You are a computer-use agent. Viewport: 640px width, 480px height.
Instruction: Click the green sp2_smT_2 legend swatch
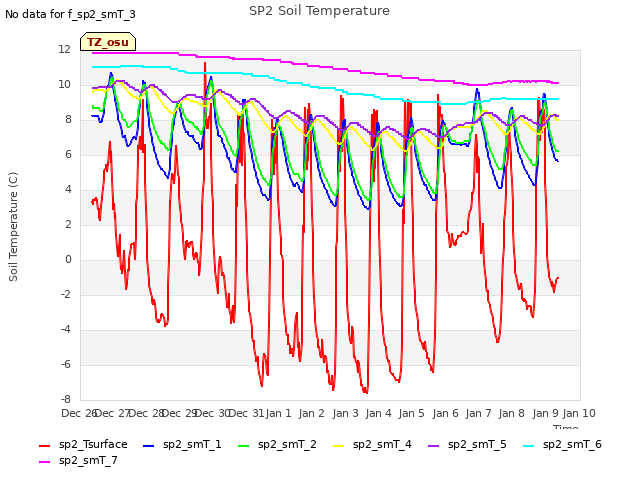pyautogui.click(x=243, y=446)
